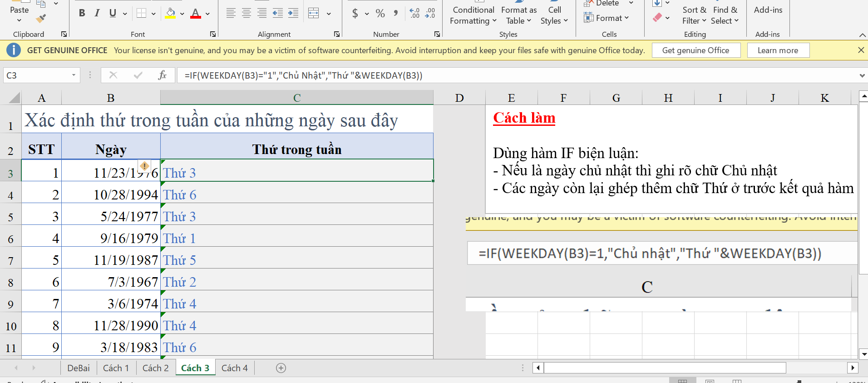Click the yellow fill color bucket
The height and width of the screenshot is (383, 868).
(170, 13)
